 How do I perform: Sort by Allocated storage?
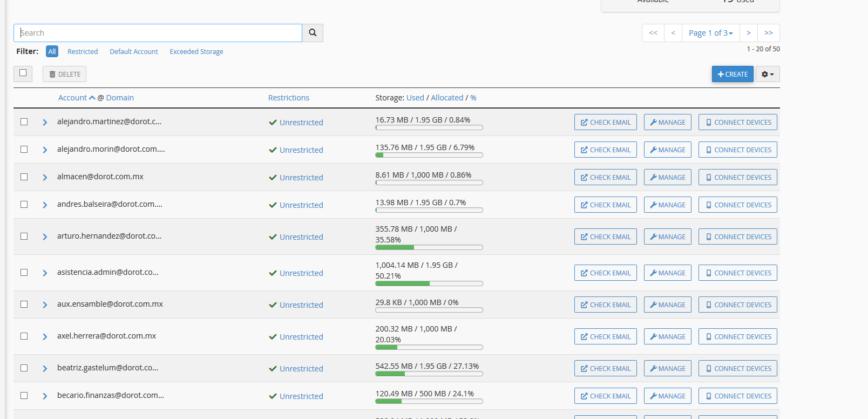[447, 98]
